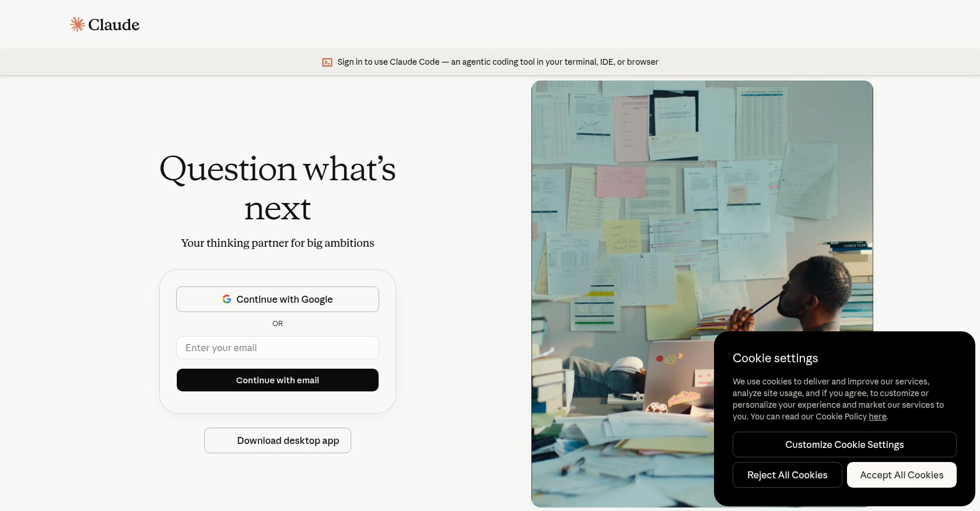Open Customize Cookie Settings
The image size is (980, 511).
tap(845, 444)
